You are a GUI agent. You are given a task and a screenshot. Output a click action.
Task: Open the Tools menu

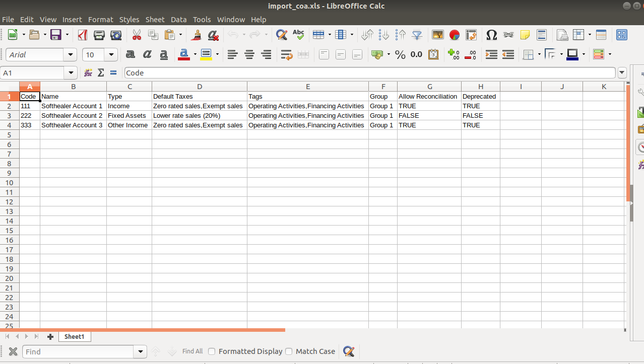pos(202,19)
